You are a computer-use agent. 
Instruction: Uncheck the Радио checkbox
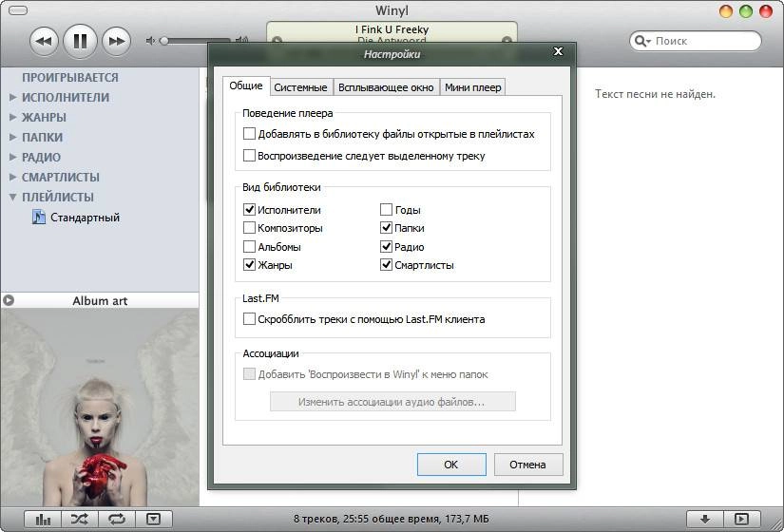[x=386, y=246]
